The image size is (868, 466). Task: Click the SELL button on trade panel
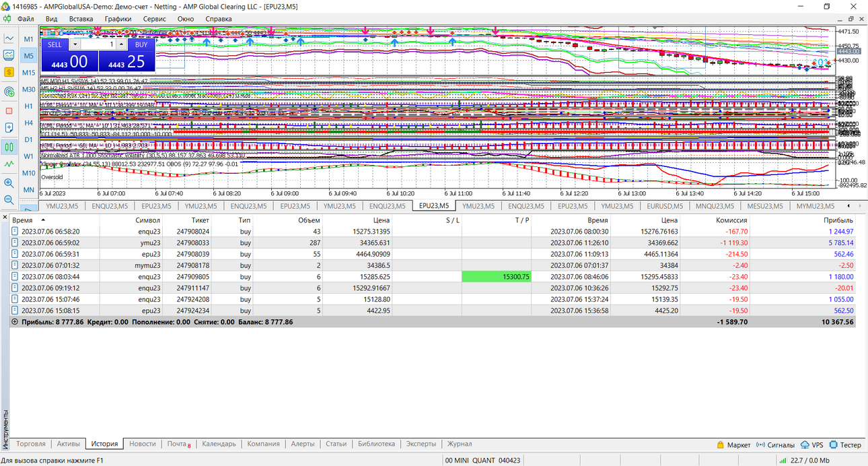[x=55, y=44]
